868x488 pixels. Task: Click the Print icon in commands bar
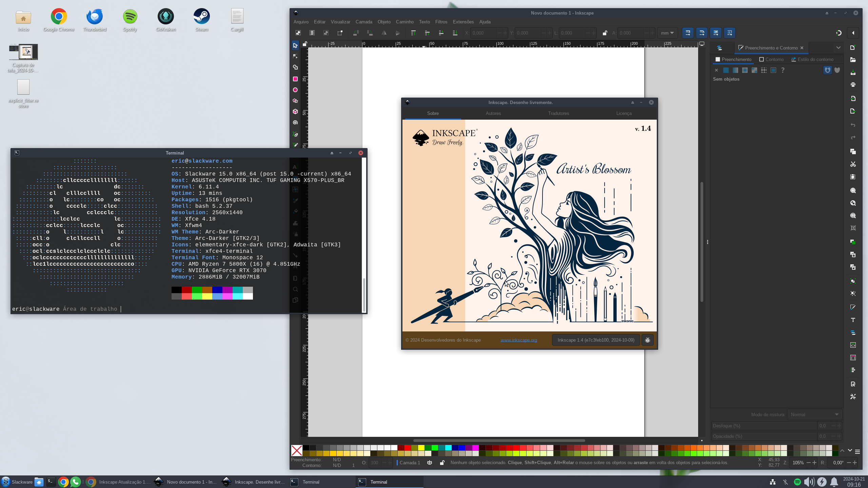pos(853,85)
